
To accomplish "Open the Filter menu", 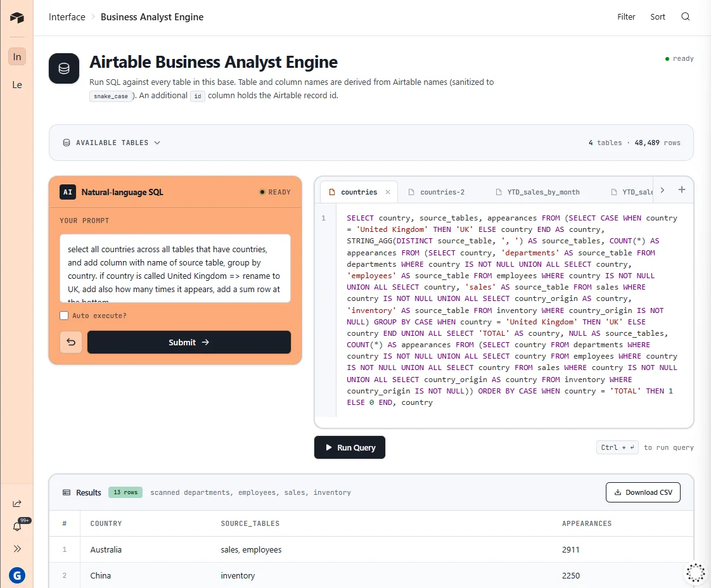I will (625, 16).
